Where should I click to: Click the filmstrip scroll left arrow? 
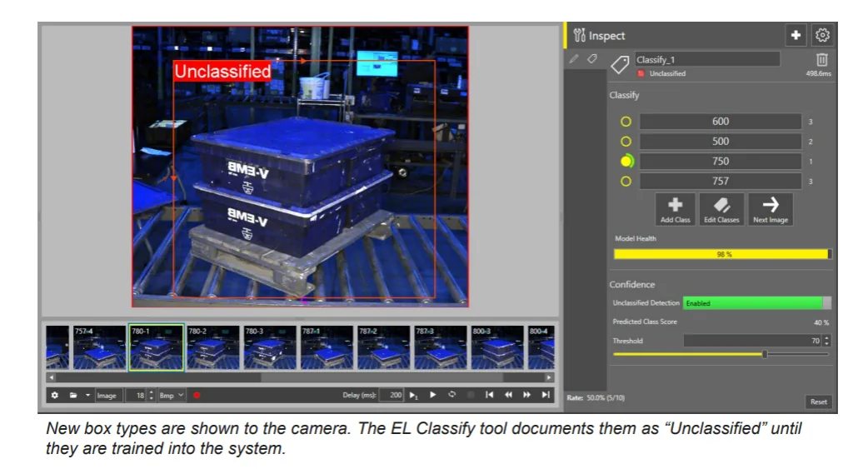[x=51, y=377]
